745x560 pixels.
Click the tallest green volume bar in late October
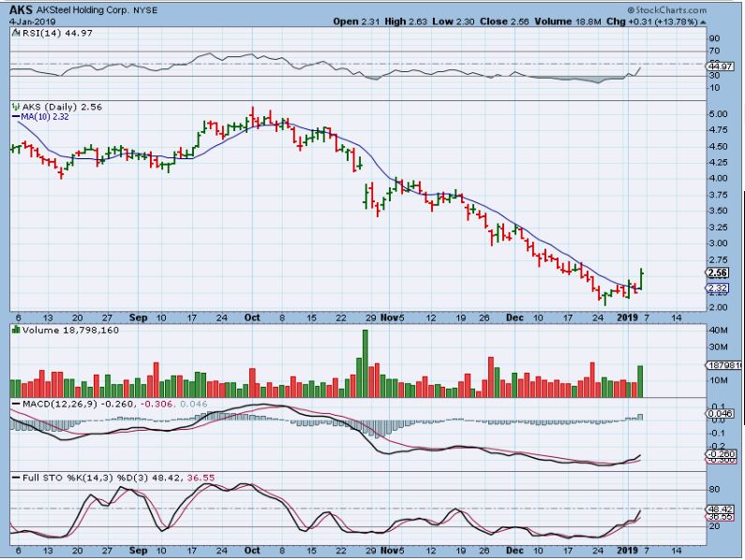pyautogui.click(x=365, y=363)
